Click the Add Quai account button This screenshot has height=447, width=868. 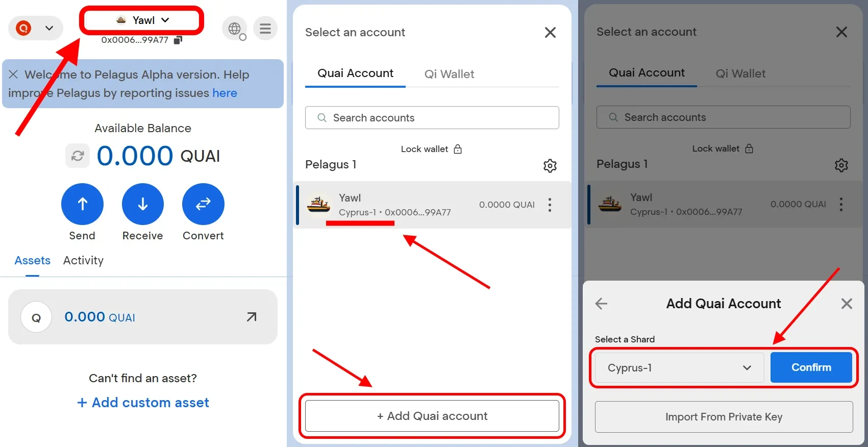(x=432, y=416)
